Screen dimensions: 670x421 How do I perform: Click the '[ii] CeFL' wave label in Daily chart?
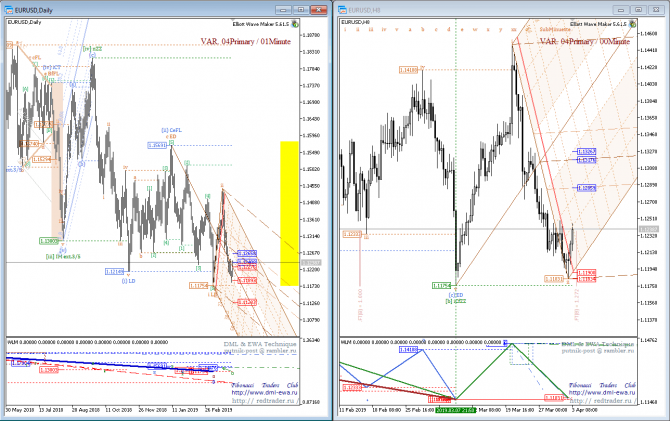[171, 130]
